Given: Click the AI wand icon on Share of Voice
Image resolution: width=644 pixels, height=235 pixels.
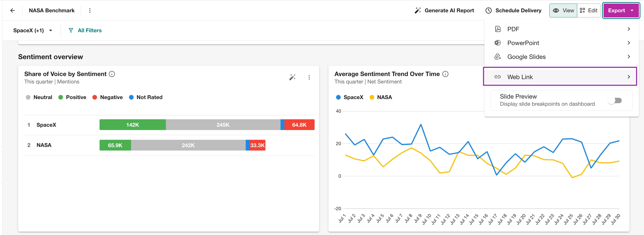Looking at the screenshot, I should point(292,77).
